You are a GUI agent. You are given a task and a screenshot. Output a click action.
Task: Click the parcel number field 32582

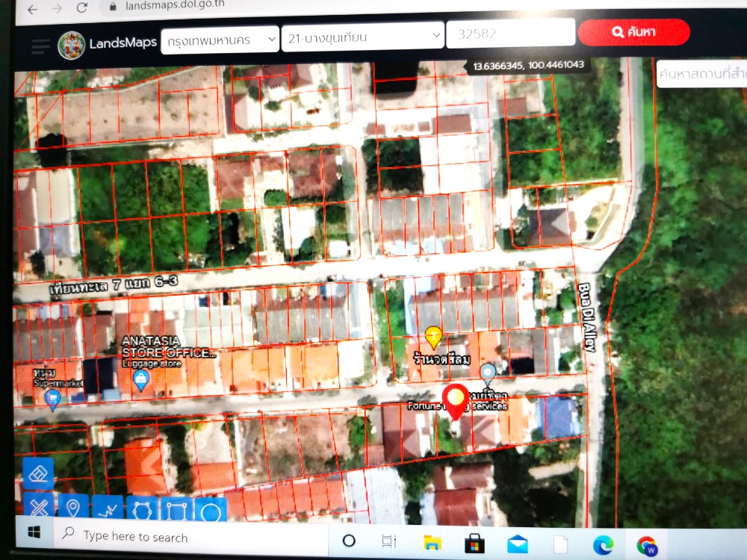click(x=510, y=34)
